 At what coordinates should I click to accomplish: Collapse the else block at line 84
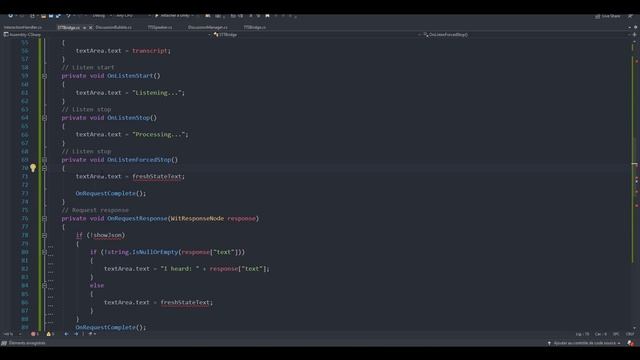click(x=44, y=285)
